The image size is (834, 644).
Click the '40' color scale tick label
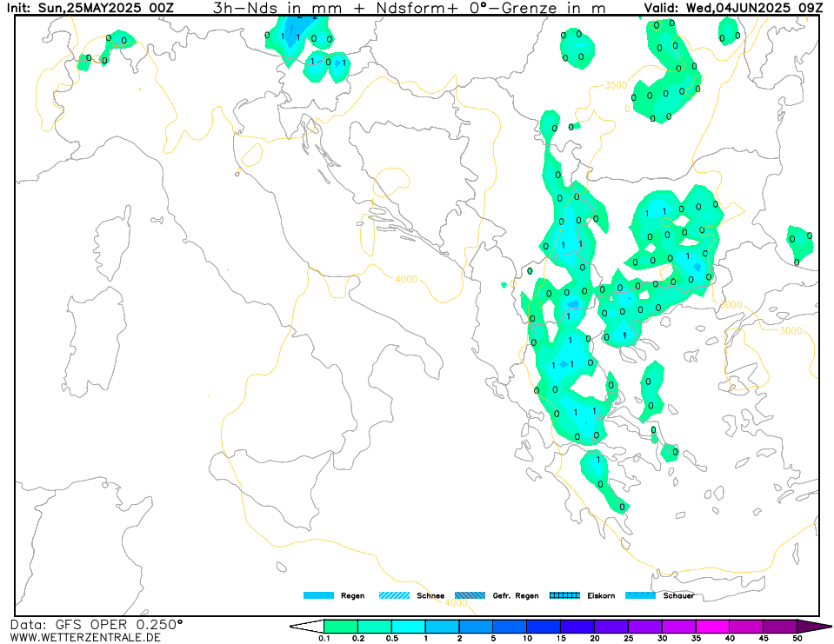pos(730,638)
